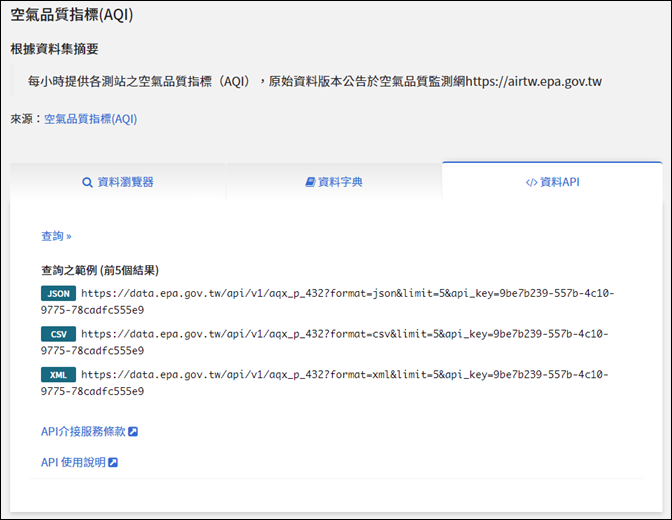
Task: Open the API介接服務條款 link
Action: click(x=89, y=431)
